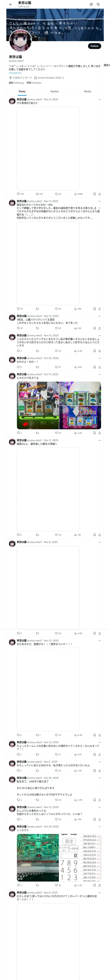Screen dimensions: 110x980
Task: Translate the profile bio
Action: (15, 73)
